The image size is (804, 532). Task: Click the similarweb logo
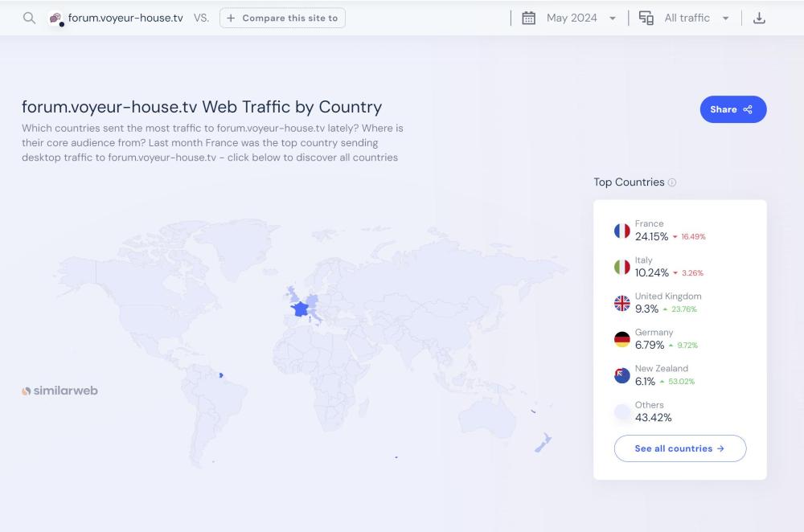(59, 391)
